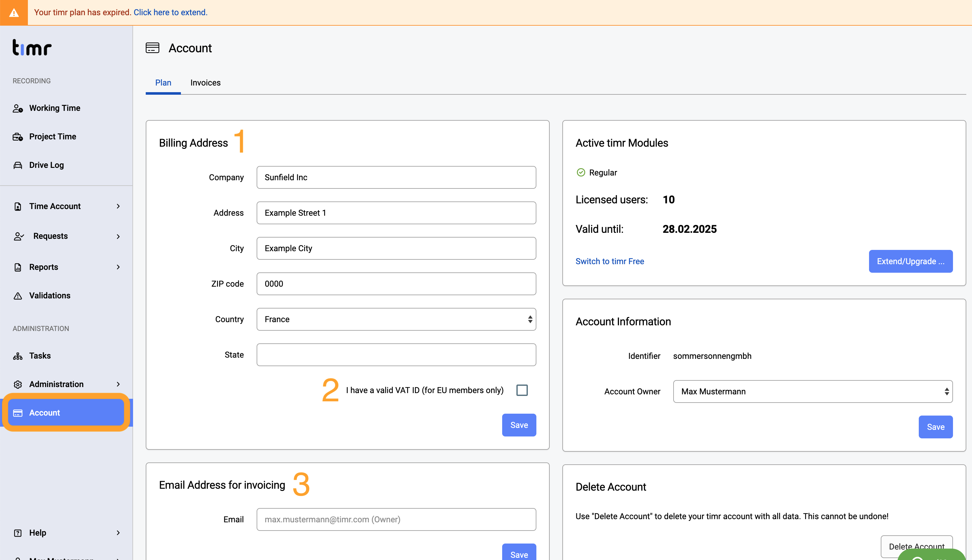Click the Working Time person icon
Viewport: 972px width, 560px height.
pos(18,108)
